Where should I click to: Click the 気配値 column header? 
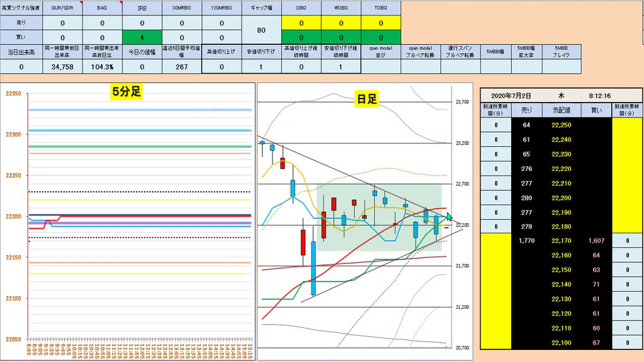pos(561,110)
